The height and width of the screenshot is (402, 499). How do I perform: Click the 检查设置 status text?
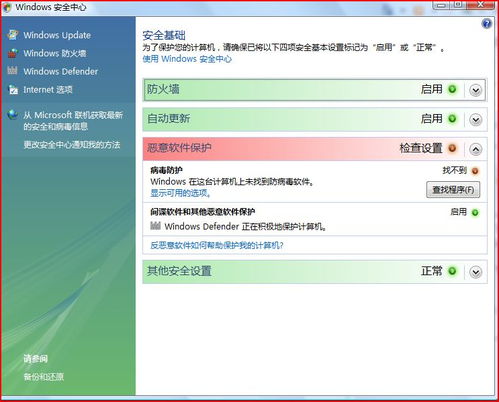tap(421, 148)
